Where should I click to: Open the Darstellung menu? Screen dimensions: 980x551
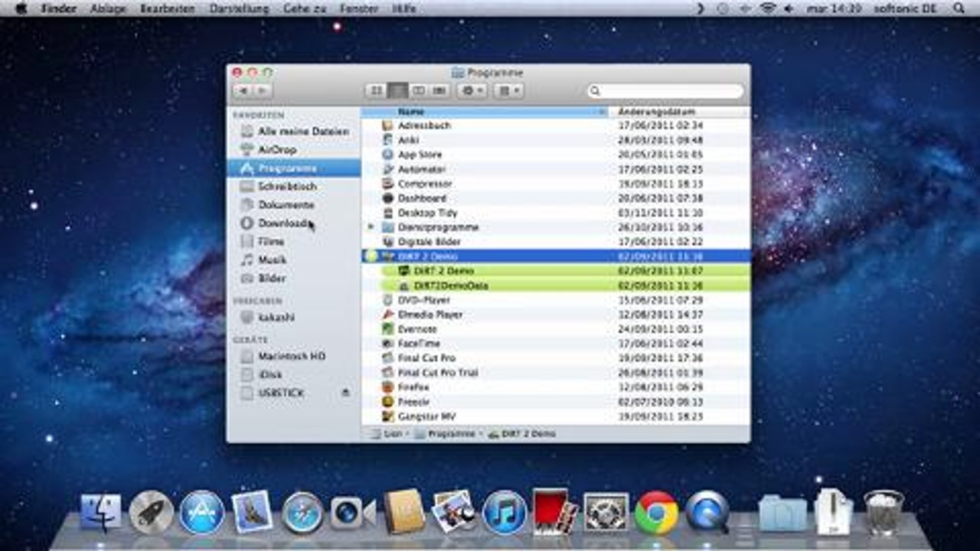click(239, 8)
